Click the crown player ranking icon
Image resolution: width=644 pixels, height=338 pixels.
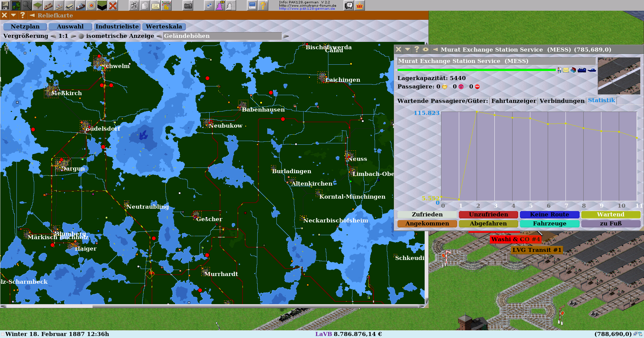click(360, 5)
